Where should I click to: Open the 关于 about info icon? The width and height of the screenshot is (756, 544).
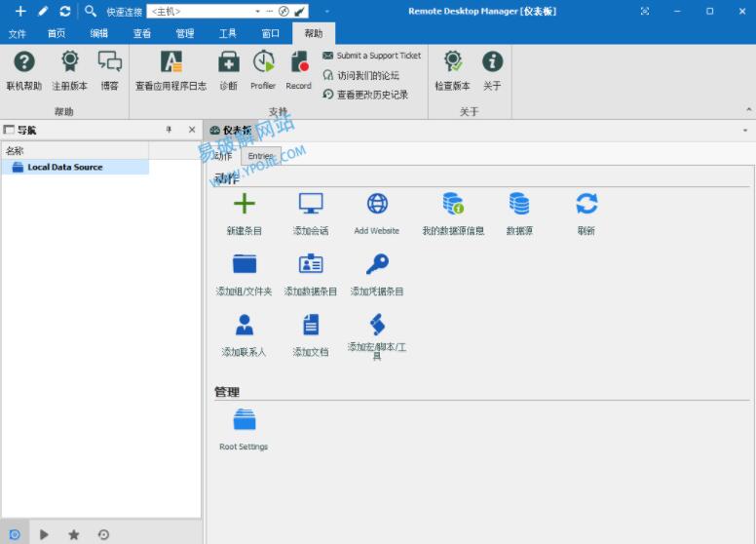[x=492, y=71]
